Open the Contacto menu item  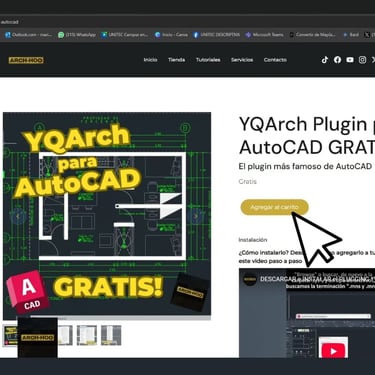tap(275, 60)
